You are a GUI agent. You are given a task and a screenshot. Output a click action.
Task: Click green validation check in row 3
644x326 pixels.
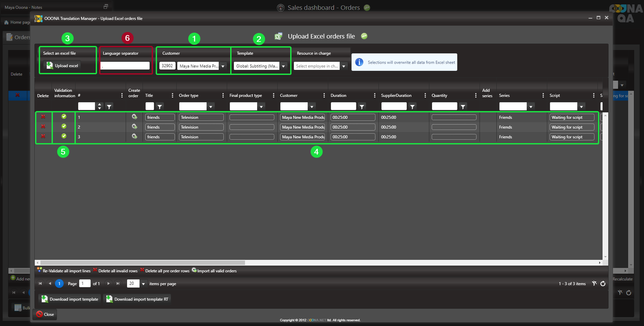tap(64, 136)
